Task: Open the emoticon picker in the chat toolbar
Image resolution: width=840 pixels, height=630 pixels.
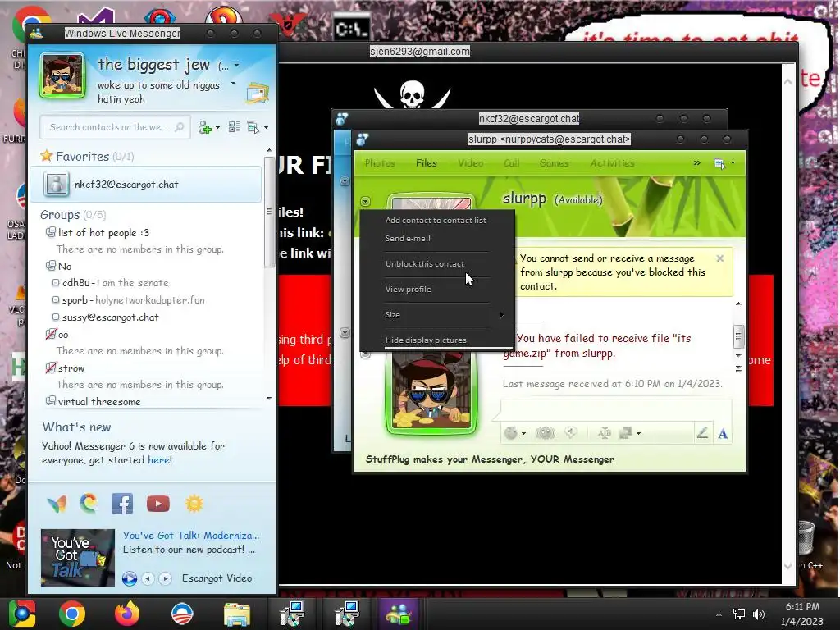Action: click(511, 433)
